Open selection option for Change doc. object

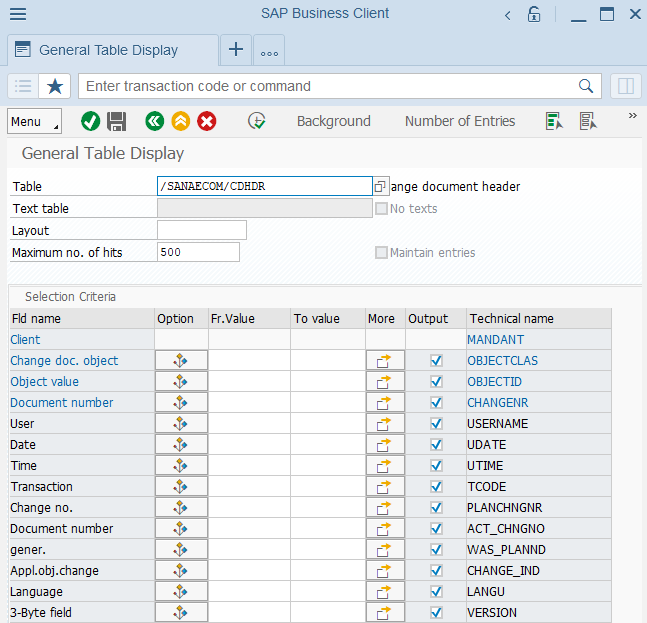(x=181, y=361)
